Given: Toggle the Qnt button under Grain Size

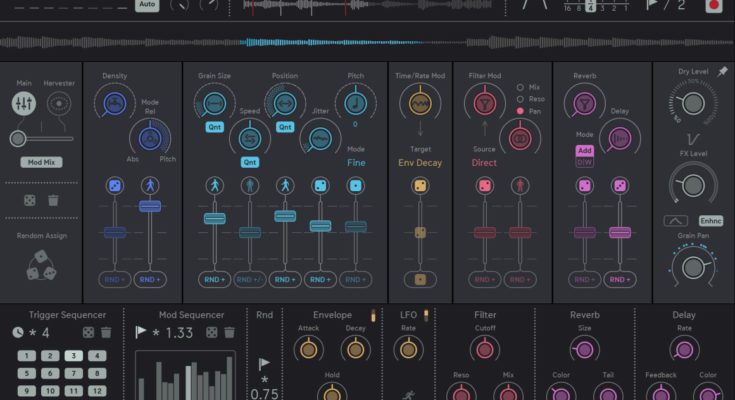Looking at the screenshot, I should 214,128.
